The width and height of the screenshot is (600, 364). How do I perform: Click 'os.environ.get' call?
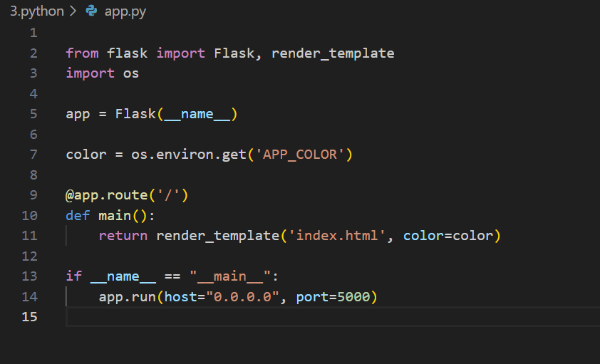click(x=189, y=154)
